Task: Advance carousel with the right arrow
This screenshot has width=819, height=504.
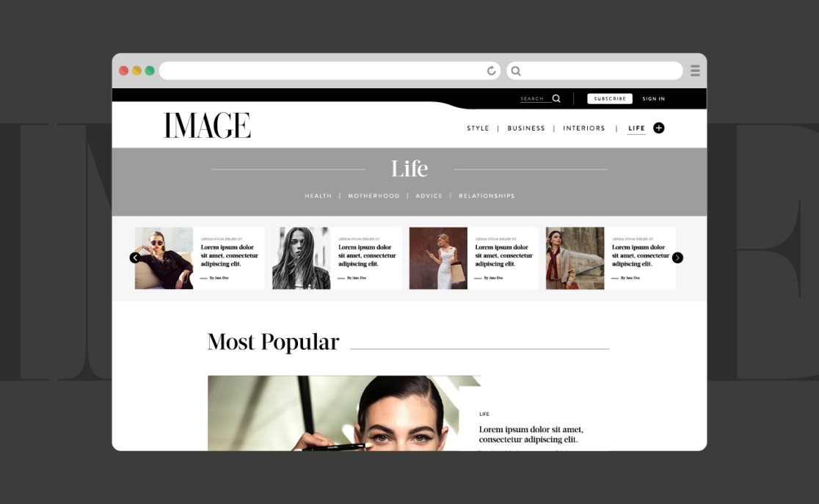Action: [x=677, y=258]
